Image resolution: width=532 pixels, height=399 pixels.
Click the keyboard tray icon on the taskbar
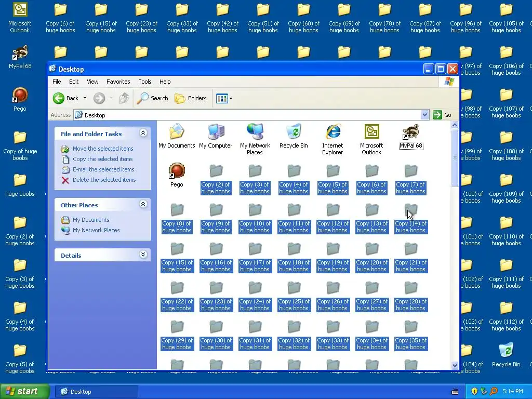(455, 392)
